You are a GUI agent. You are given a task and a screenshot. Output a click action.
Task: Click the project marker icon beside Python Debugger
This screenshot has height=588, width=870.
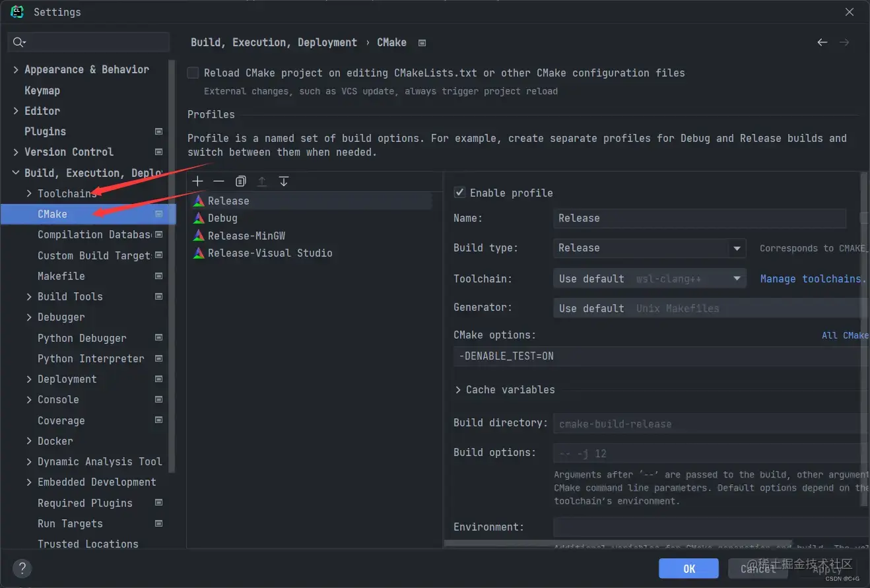coord(158,338)
